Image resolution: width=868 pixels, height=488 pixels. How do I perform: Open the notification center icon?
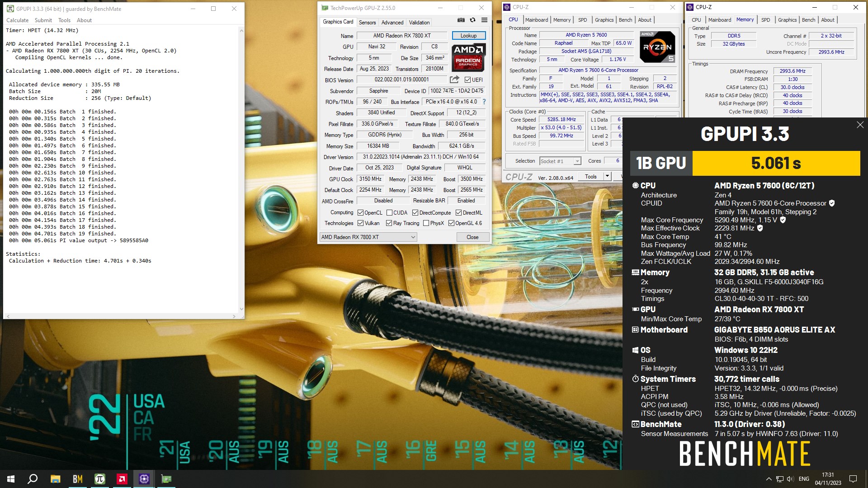tap(853, 479)
